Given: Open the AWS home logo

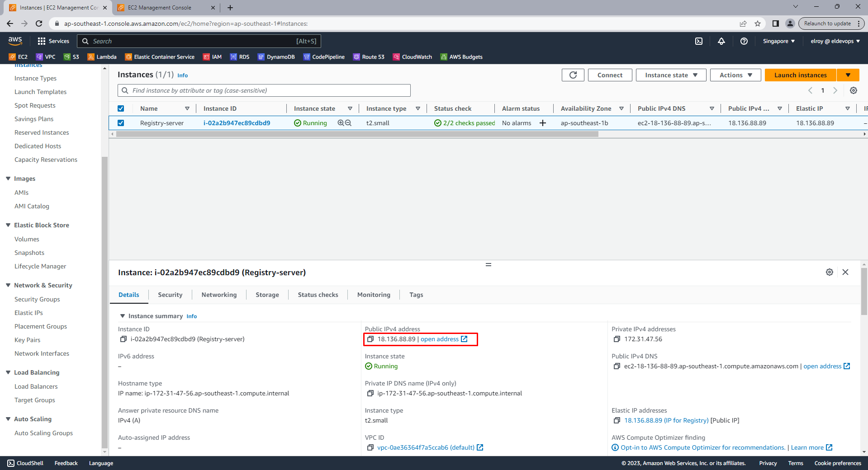Looking at the screenshot, I should 15,41.
